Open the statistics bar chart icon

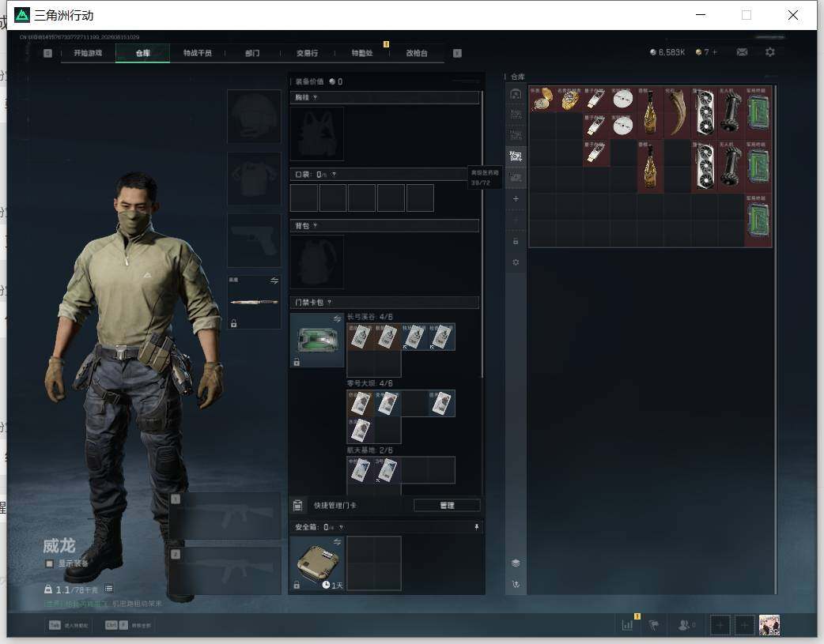click(627, 625)
